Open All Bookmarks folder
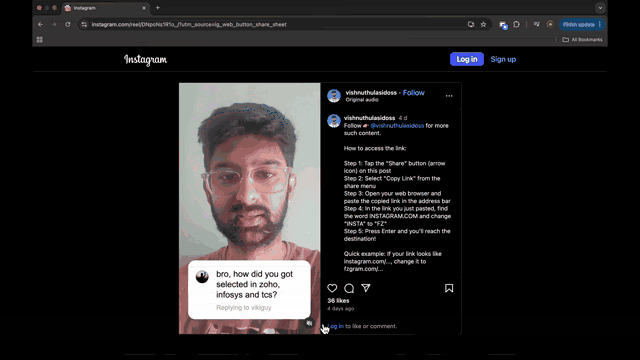 click(x=582, y=40)
